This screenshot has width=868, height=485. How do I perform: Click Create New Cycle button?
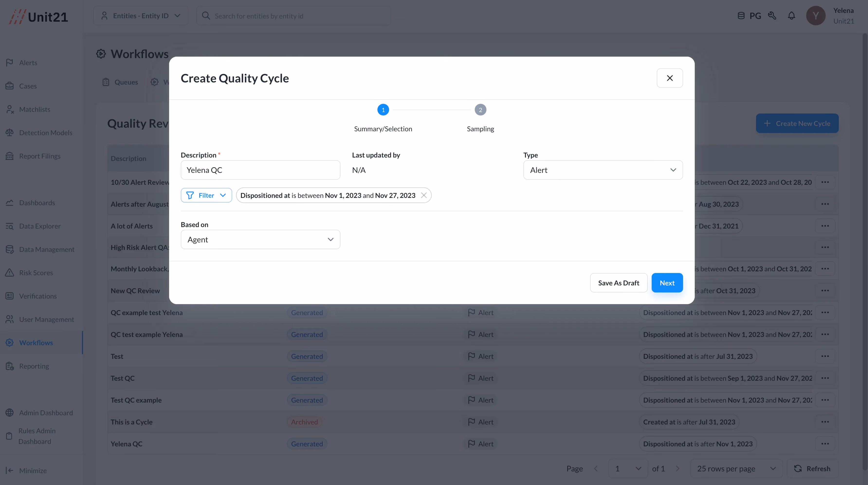pyautogui.click(x=797, y=123)
